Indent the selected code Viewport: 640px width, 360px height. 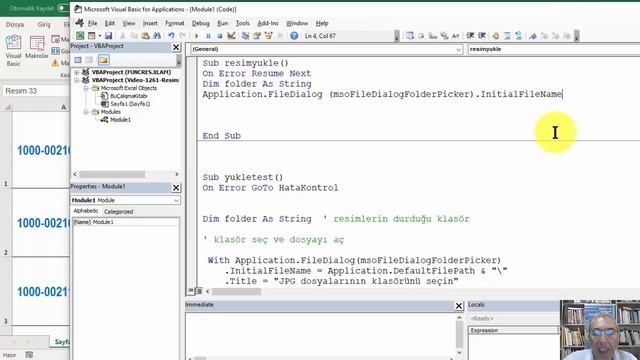(x=470, y=36)
